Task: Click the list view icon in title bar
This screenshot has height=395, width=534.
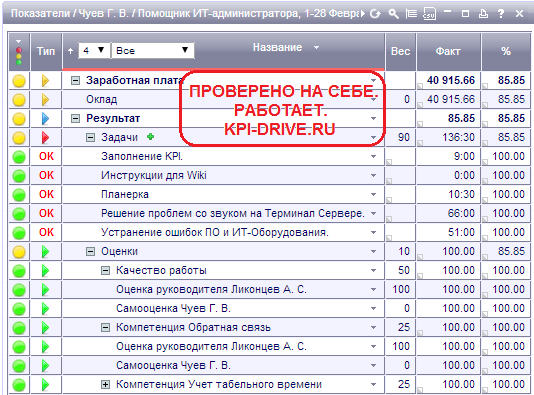Action: (411, 14)
